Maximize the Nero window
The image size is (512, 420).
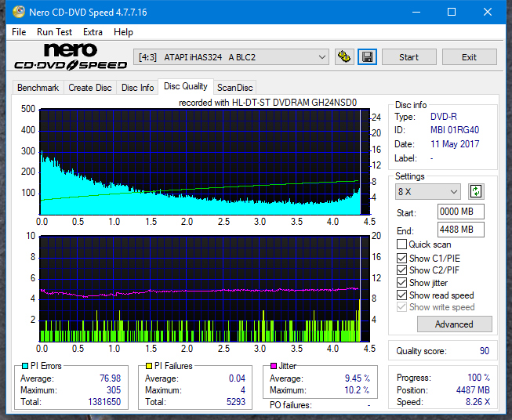coord(452,12)
